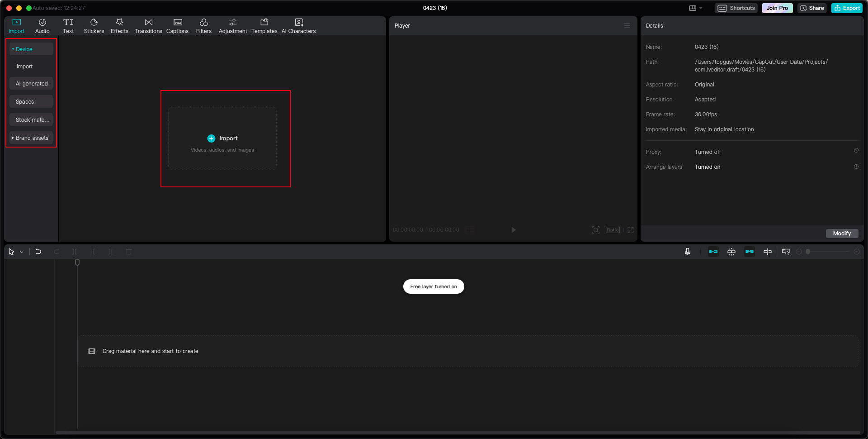Select Import under Device
The height and width of the screenshot is (439, 868).
pos(24,67)
